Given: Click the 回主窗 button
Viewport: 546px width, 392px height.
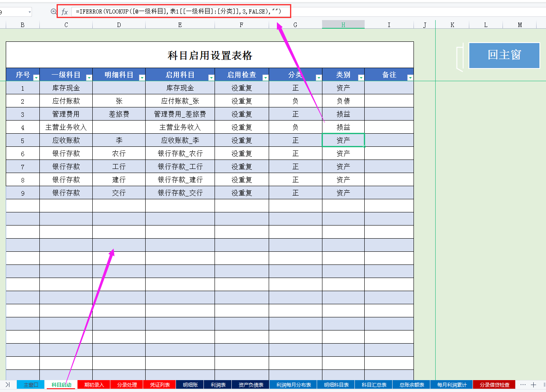Looking at the screenshot, I should pos(504,55).
